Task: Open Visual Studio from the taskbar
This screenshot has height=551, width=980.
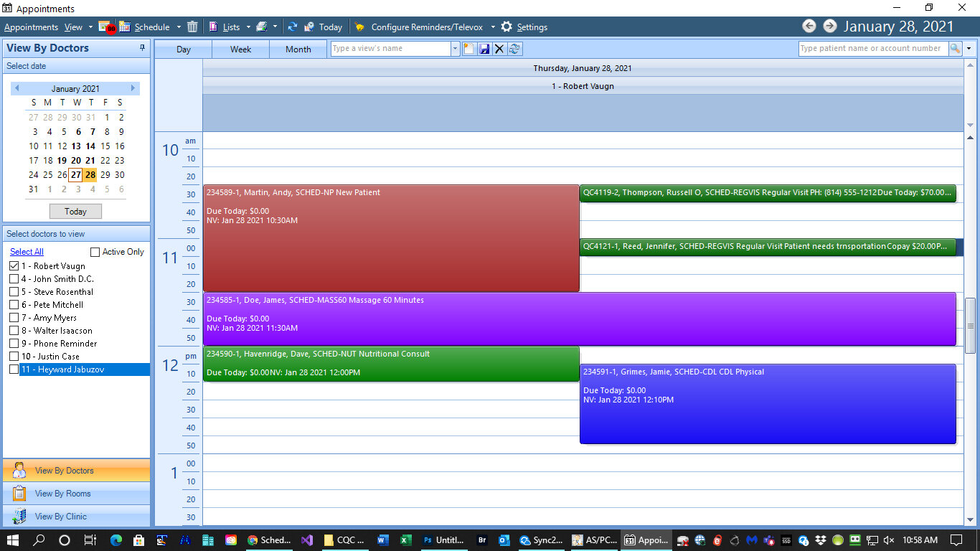Action: tap(306, 540)
